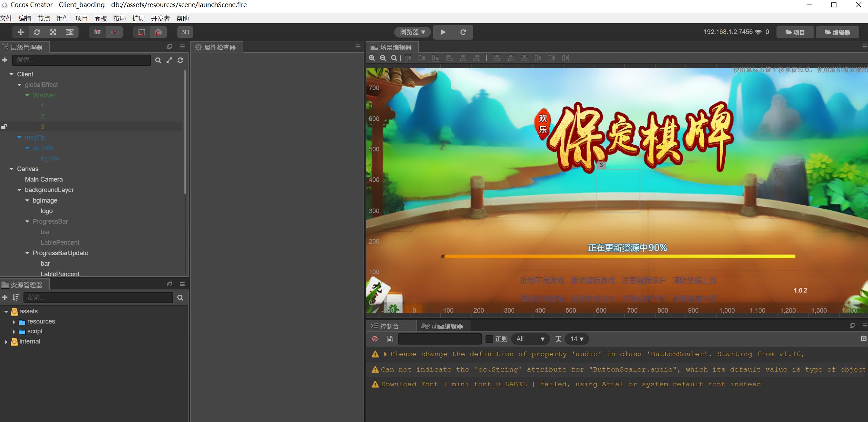Image resolution: width=868 pixels, height=422 pixels.
Task: Select the Rect transform tool
Action: click(70, 32)
